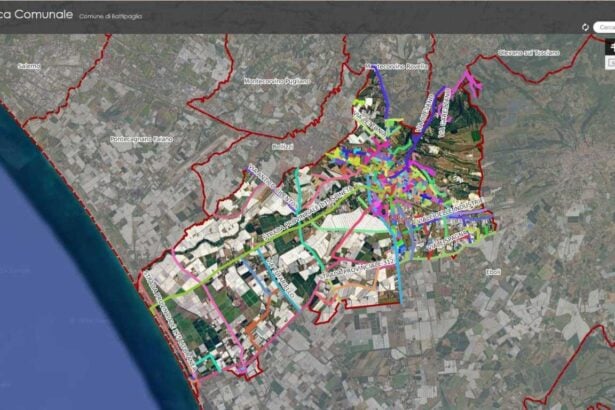The width and height of the screenshot is (615, 410).
Task: Click the zoom in plus button
Action: 610,47
